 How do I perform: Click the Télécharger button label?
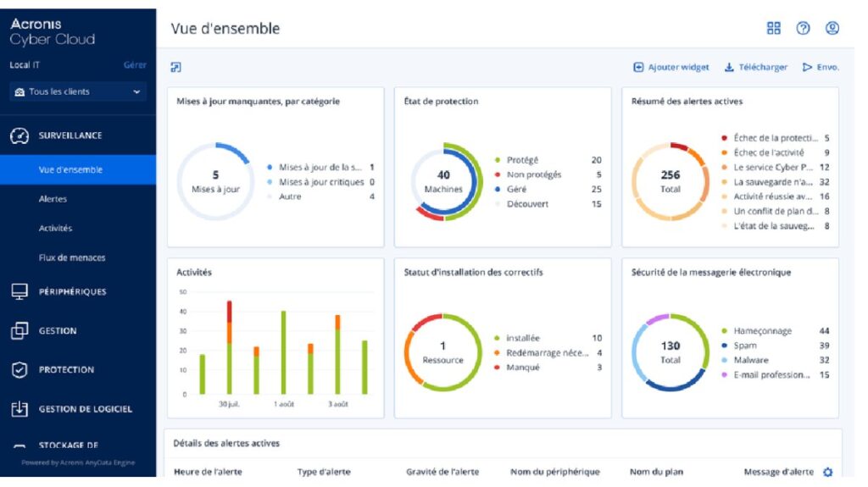tap(763, 67)
